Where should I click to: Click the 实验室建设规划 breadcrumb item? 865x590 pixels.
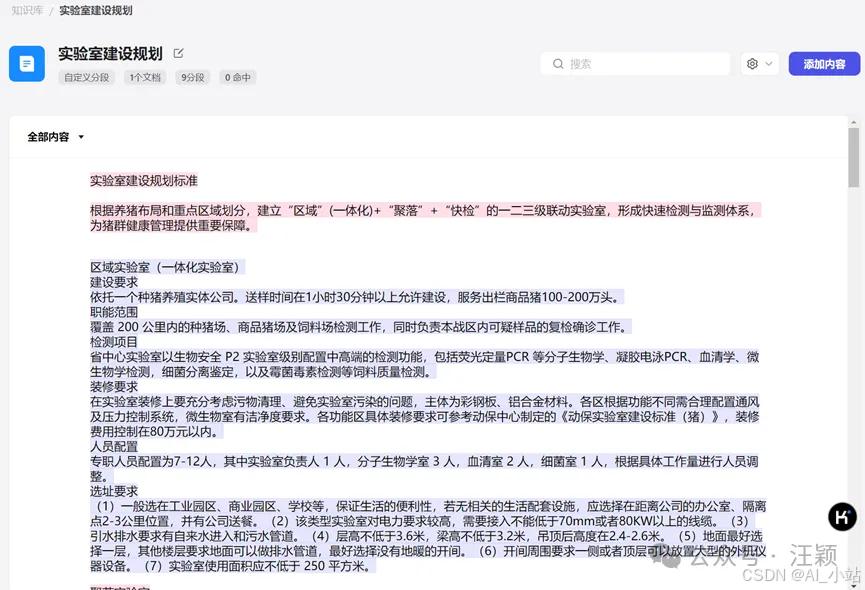(96, 10)
